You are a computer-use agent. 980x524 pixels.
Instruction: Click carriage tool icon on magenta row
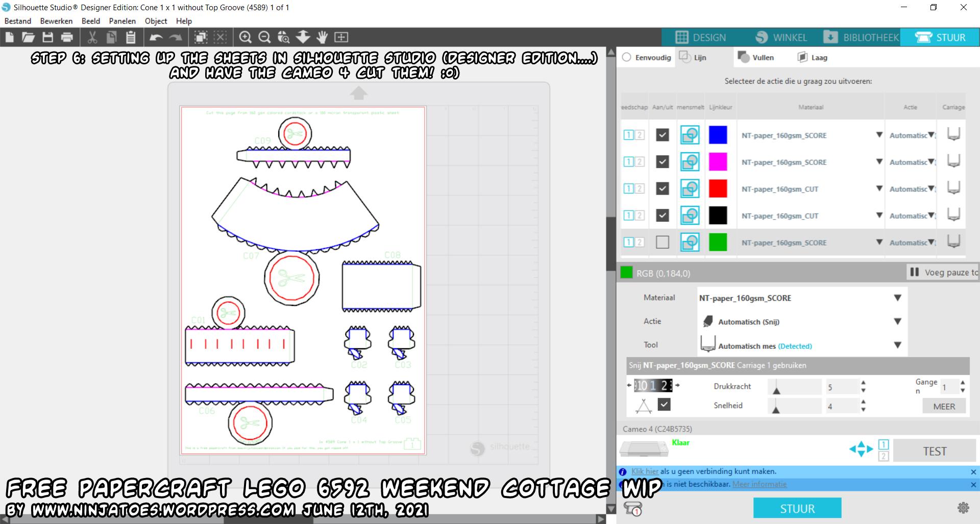tap(953, 161)
